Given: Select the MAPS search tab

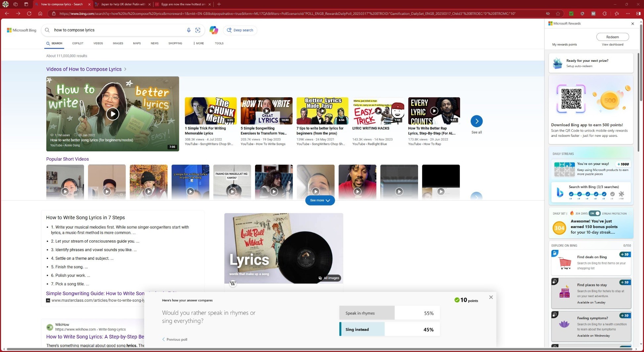Looking at the screenshot, I should tap(137, 43).
